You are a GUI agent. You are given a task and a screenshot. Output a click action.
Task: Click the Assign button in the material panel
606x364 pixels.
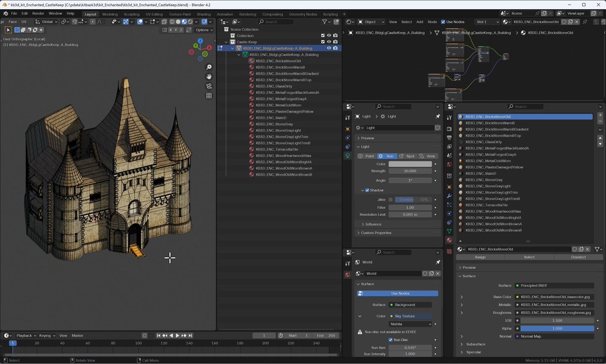[x=480, y=257]
